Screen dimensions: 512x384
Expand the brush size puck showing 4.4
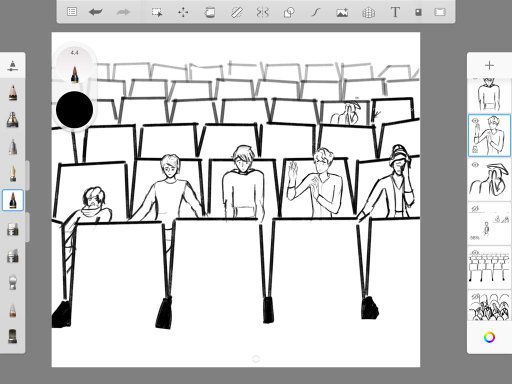pyautogui.click(x=74, y=64)
